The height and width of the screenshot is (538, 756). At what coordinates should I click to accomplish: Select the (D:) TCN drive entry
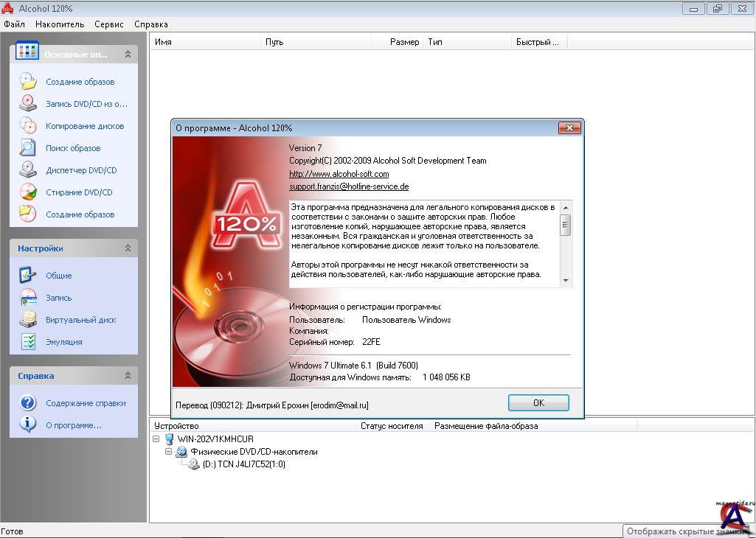pyautogui.click(x=243, y=464)
